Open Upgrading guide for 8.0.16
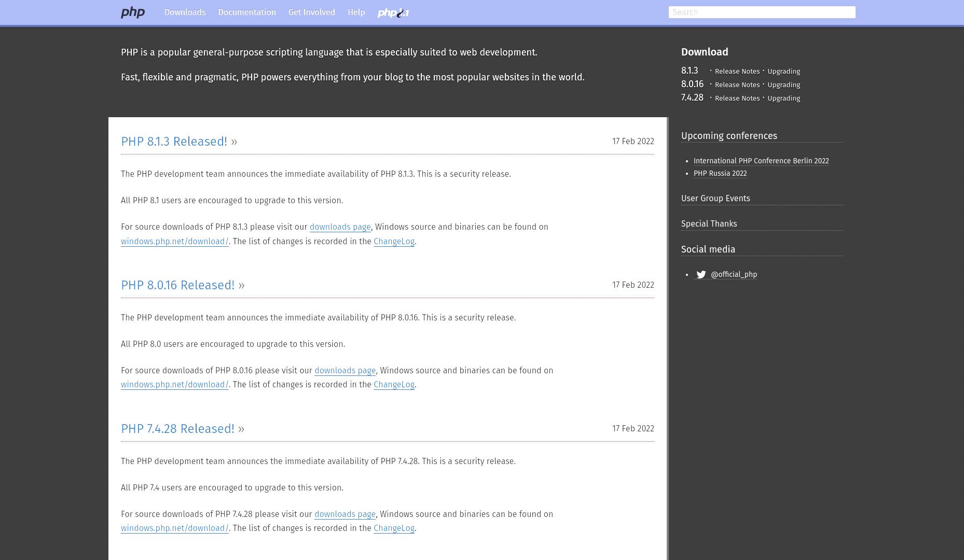Screen dimensions: 964x560 click(783, 85)
